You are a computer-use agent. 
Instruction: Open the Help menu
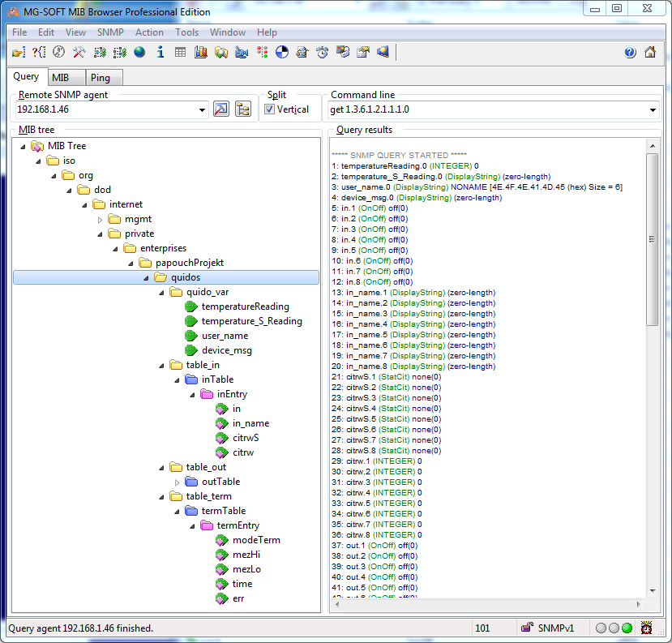coord(267,32)
